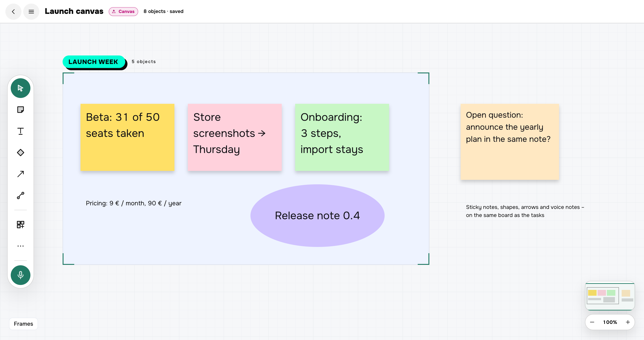644x340 pixels.
Task: Open the Frames panel
Action: pyautogui.click(x=23, y=324)
